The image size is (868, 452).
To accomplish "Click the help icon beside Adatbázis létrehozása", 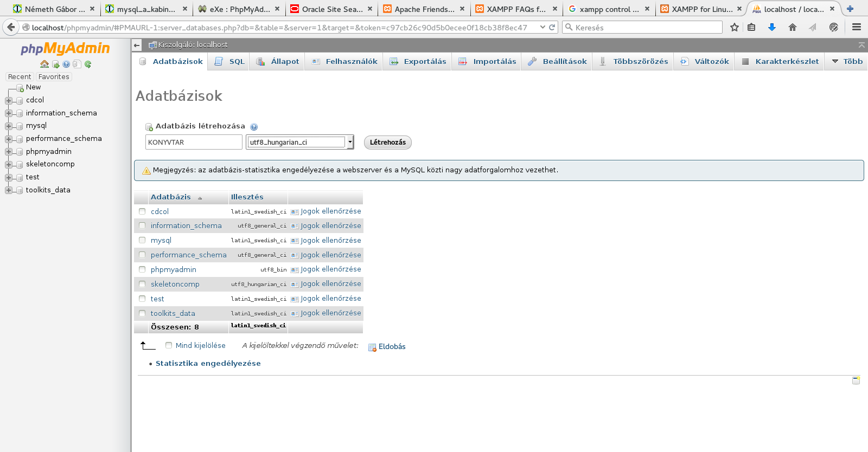I will (x=254, y=127).
